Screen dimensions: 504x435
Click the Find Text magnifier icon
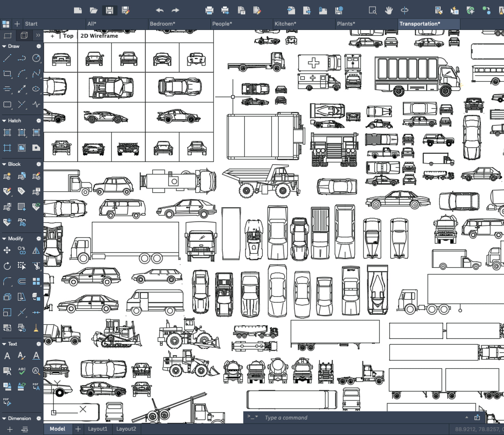coord(36,371)
